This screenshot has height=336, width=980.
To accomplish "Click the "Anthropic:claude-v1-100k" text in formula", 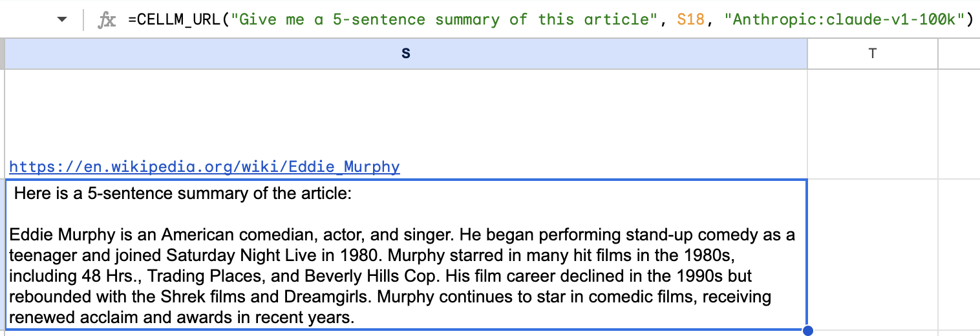I will (x=844, y=19).
